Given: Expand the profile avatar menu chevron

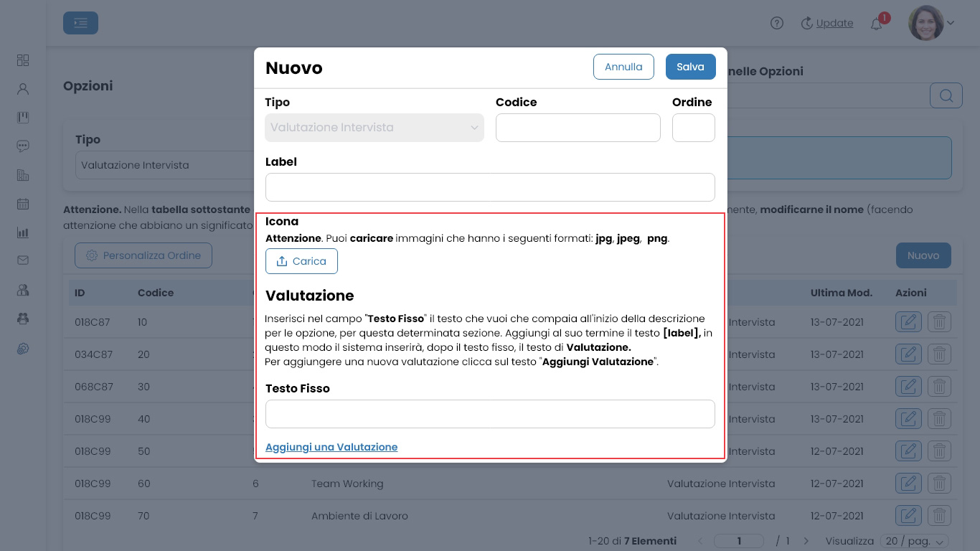Looking at the screenshot, I should (x=950, y=23).
